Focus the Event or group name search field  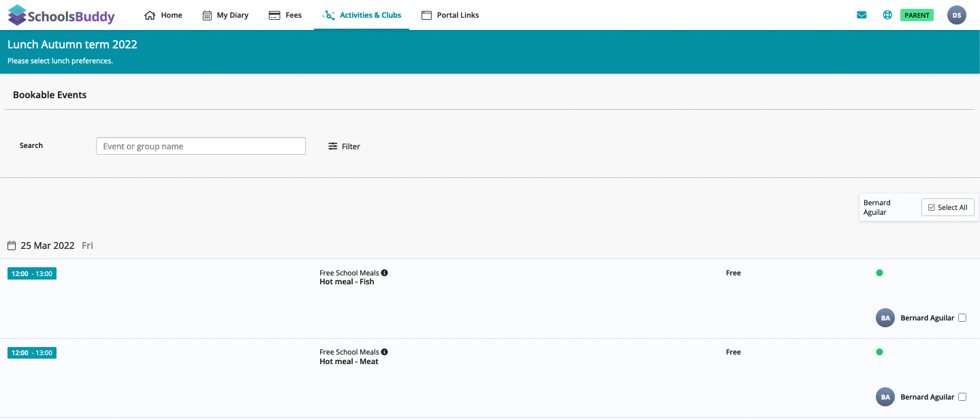tap(201, 146)
